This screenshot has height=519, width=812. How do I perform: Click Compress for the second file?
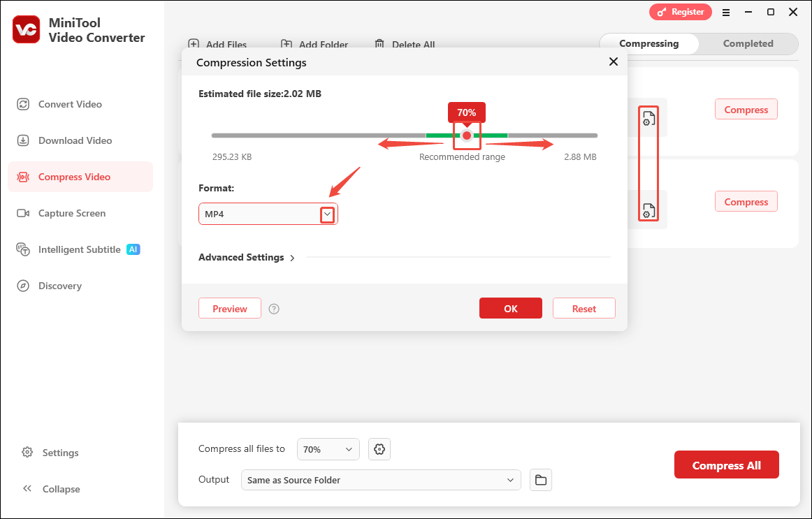tap(746, 201)
